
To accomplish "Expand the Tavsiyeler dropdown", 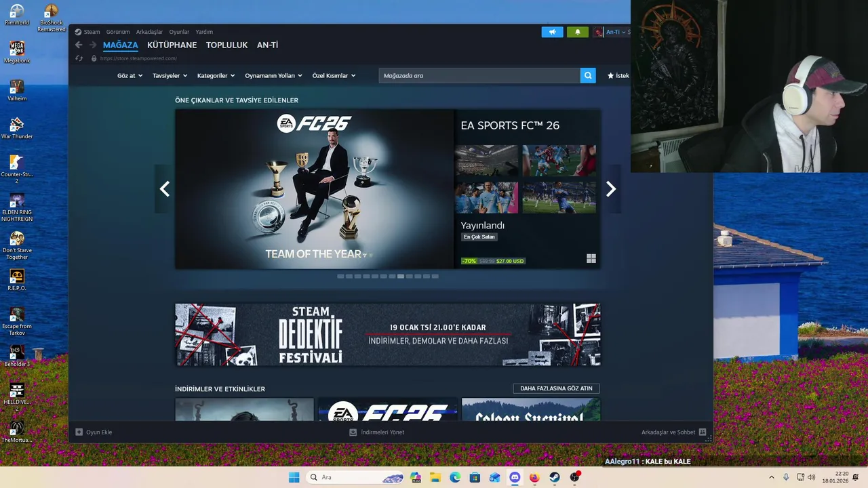I will click(170, 76).
